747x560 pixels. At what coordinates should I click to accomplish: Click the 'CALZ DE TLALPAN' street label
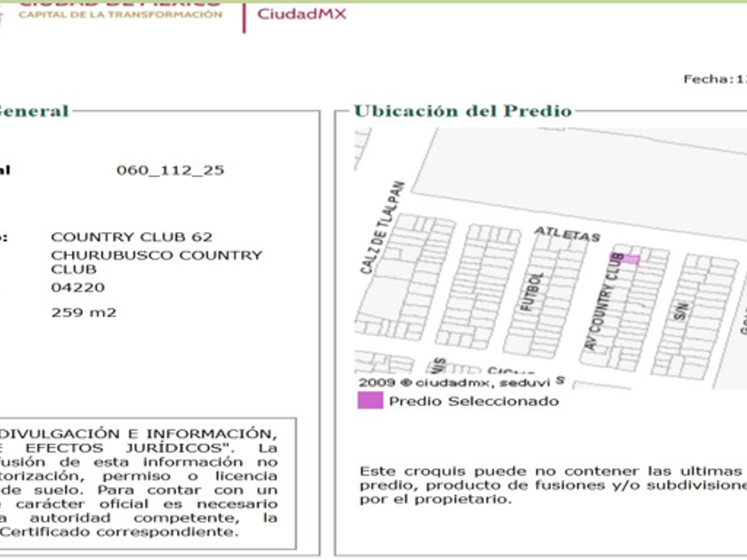click(382, 228)
